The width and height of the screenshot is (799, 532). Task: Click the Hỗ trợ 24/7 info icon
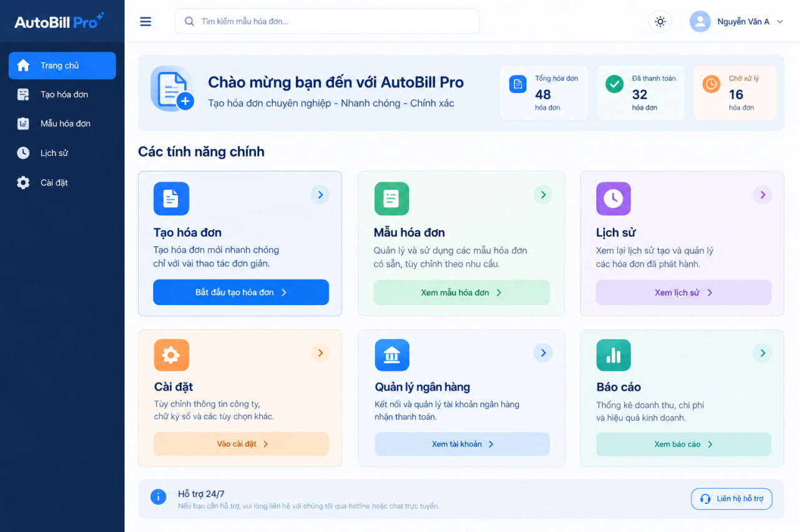(159, 497)
